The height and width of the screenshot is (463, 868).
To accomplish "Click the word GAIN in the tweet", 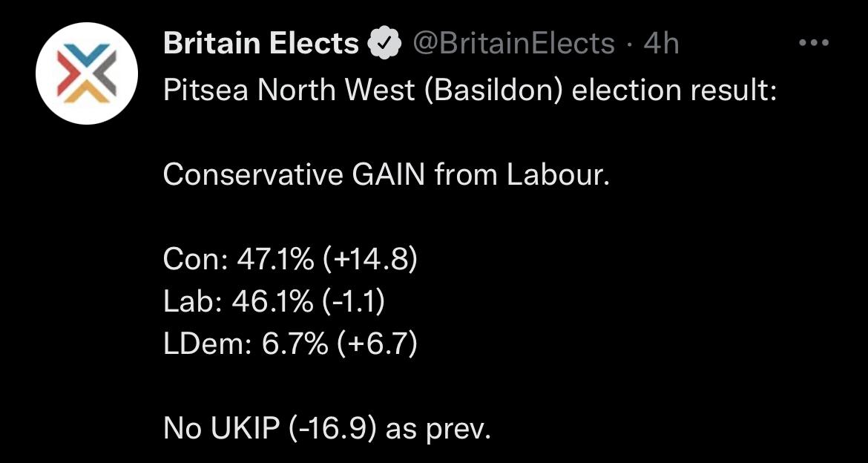I will click(x=388, y=175).
